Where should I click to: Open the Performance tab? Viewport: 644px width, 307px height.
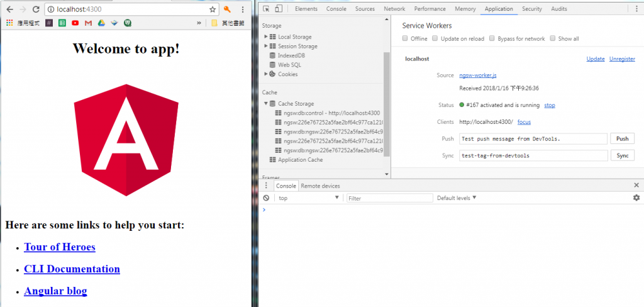pos(430,9)
